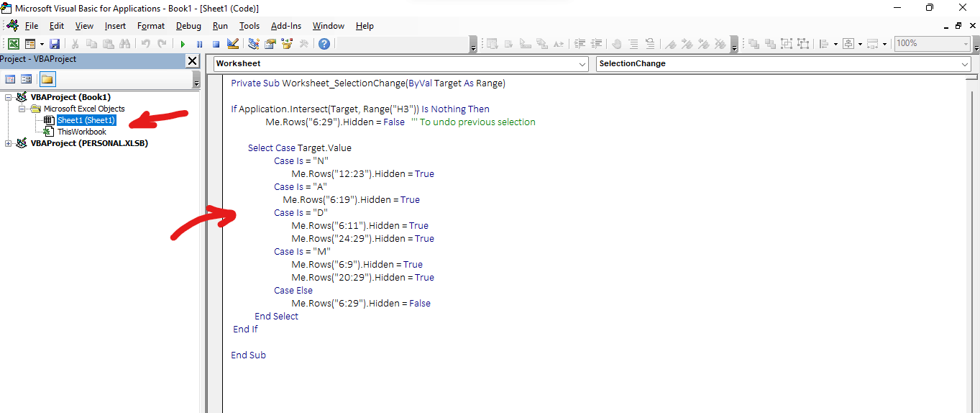Click the Copy toolbar icon
The height and width of the screenshot is (413, 980).
pos(91,44)
